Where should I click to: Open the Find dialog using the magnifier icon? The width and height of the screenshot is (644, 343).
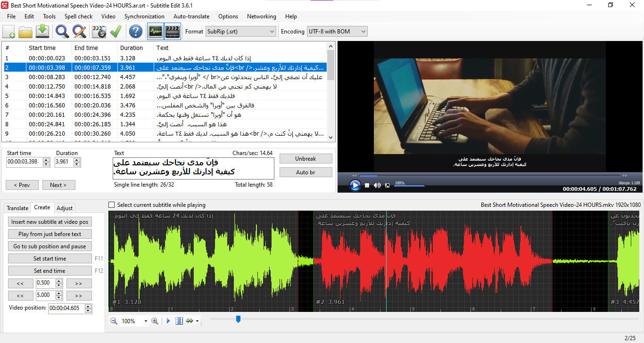(x=61, y=31)
